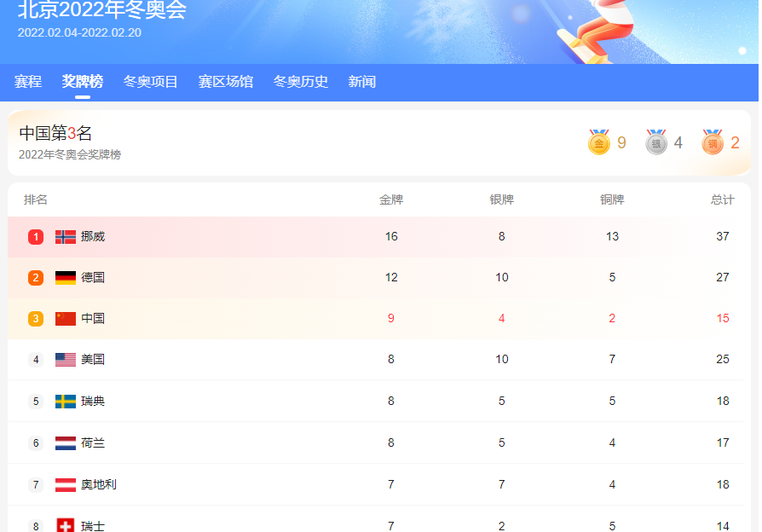The image size is (762, 532).
Task: Open the 瑞典 country name
Action: (93, 401)
